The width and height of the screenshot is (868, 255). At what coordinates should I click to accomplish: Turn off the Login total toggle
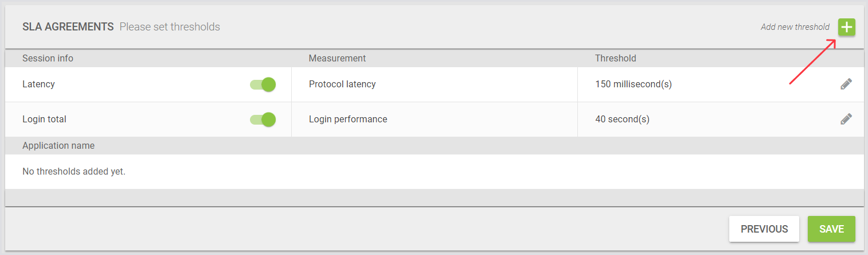click(x=263, y=119)
